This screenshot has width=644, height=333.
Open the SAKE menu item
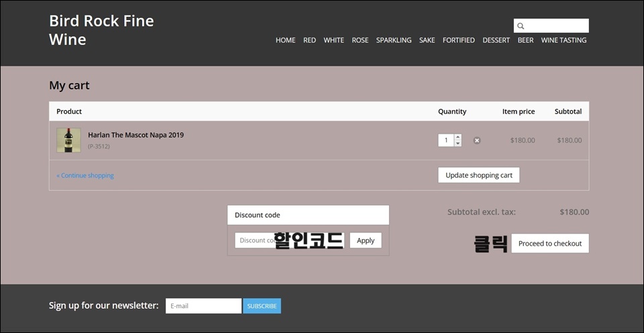[427, 40]
